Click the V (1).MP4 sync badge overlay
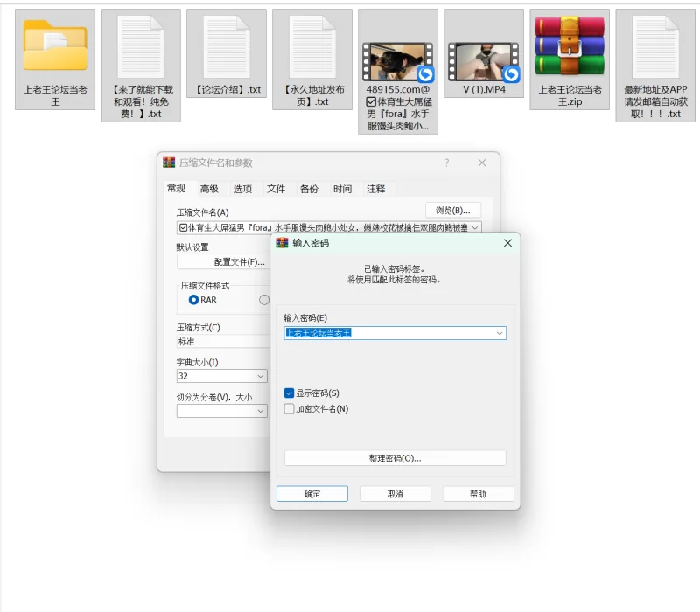This screenshot has width=700, height=612. click(x=511, y=74)
